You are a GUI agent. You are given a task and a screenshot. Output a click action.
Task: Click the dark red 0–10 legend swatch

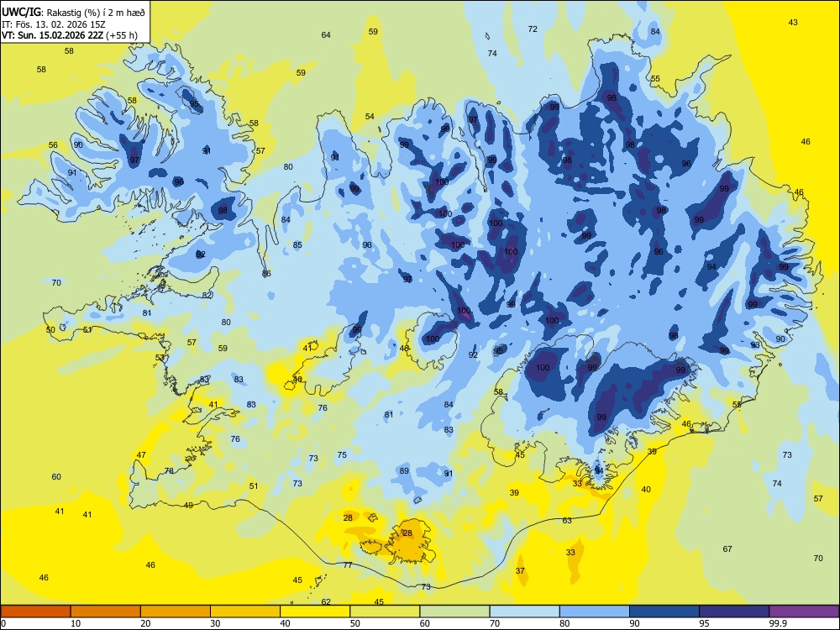(x=35, y=612)
